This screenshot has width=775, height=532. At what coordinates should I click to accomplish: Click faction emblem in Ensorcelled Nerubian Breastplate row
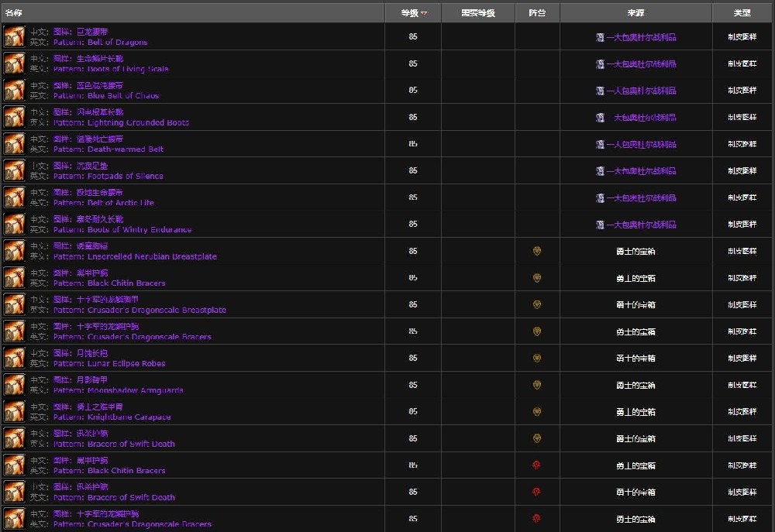click(x=536, y=251)
